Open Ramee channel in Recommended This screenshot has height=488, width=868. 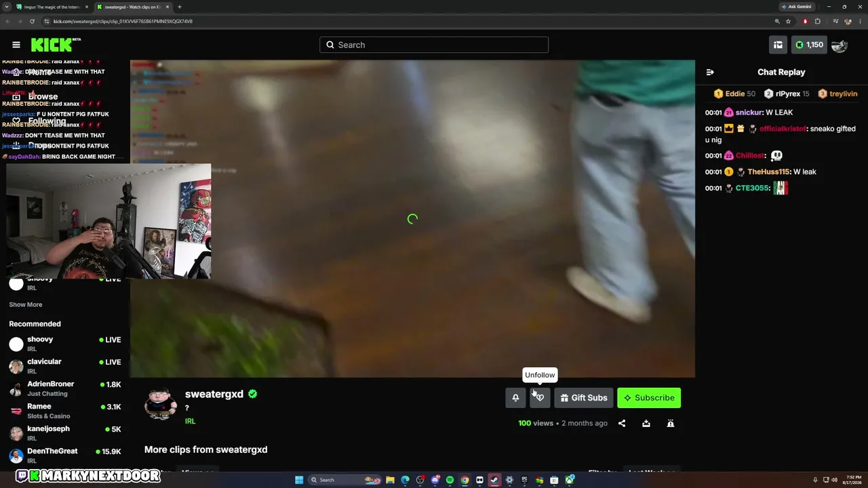(65, 411)
